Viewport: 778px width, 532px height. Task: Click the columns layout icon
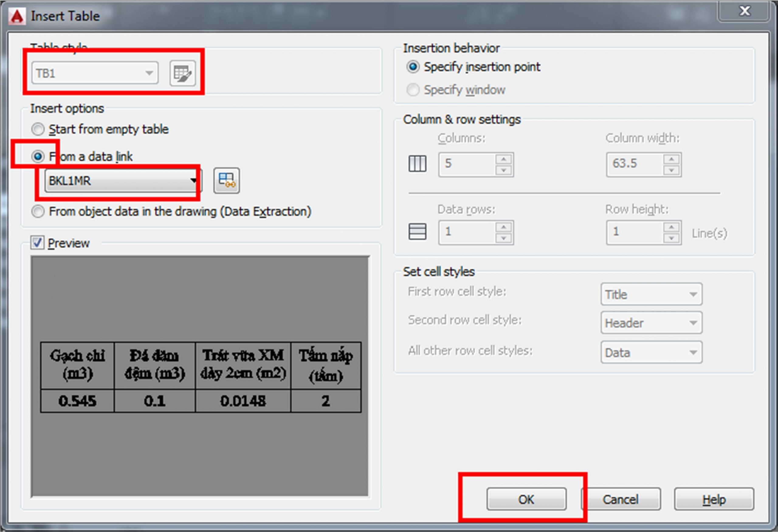(x=417, y=164)
